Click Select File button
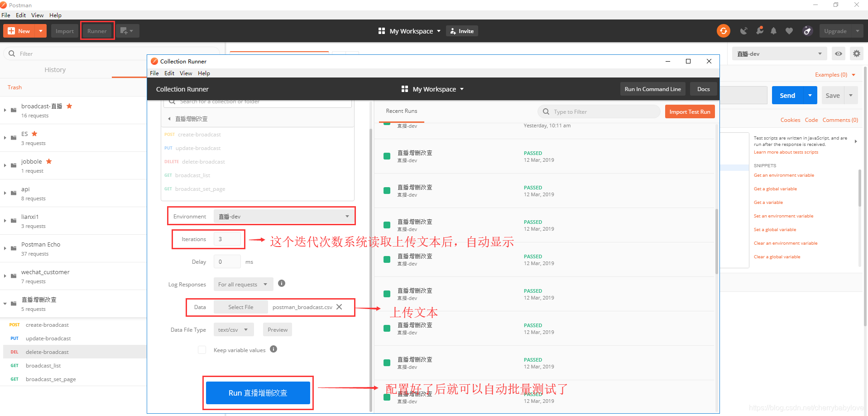Image resolution: width=868 pixels, height=416 pixels. [x=240, y=307]
